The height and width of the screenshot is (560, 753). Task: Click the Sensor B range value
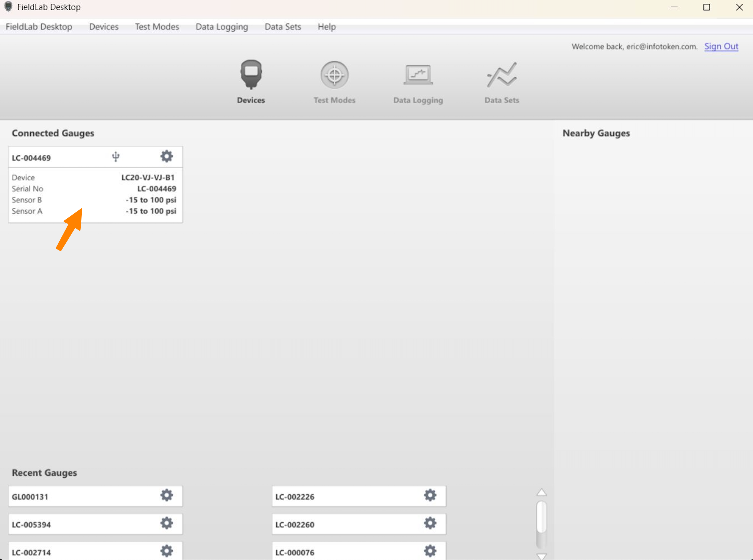(x=151, y=200)
